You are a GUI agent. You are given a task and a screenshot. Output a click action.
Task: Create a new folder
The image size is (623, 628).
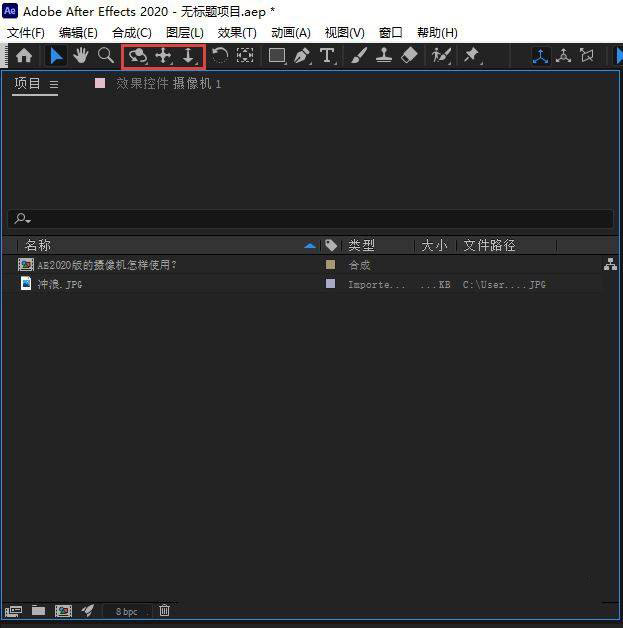click(x=38, y=610)
